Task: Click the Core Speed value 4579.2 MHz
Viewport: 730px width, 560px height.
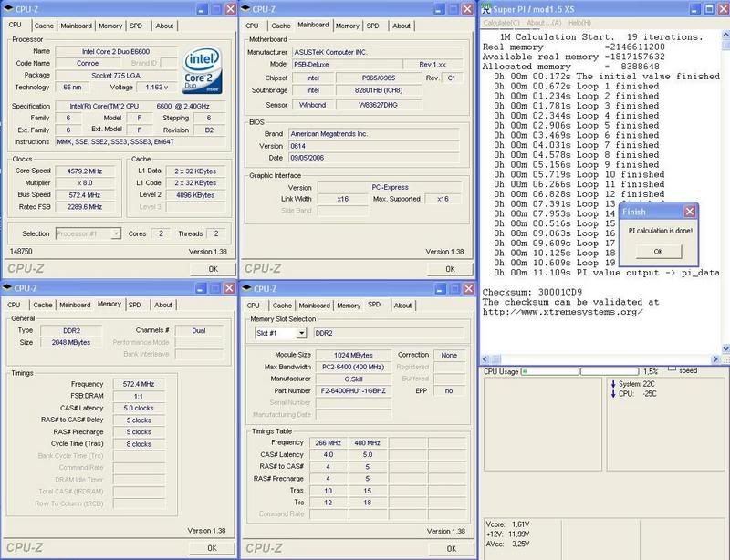Action: [x=85, y=171]
